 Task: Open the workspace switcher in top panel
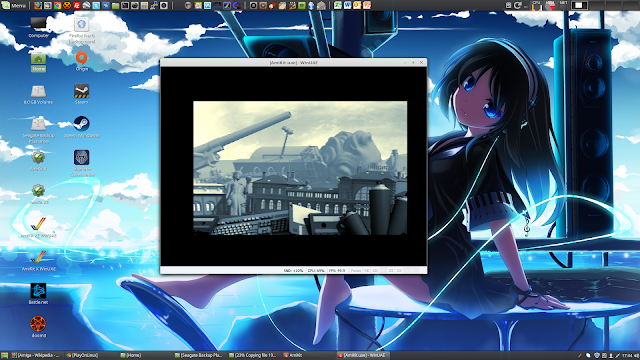coord(579,5)
